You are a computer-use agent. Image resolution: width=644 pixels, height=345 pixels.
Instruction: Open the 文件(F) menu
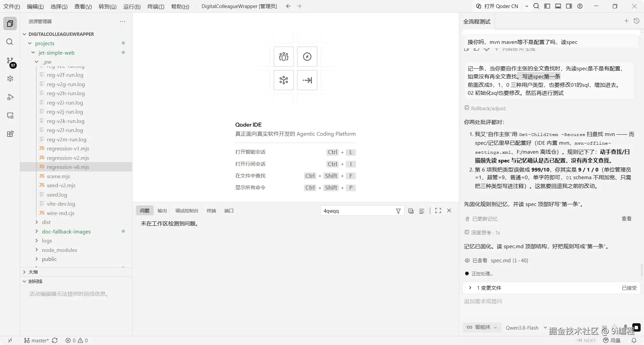coord(12,6)
